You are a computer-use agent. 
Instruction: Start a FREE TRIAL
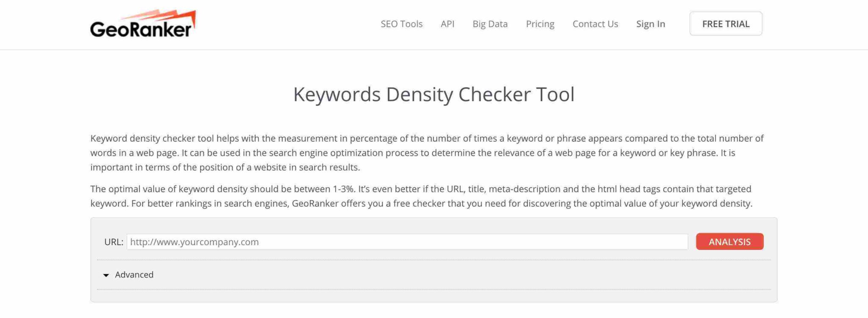coord(726,24)
